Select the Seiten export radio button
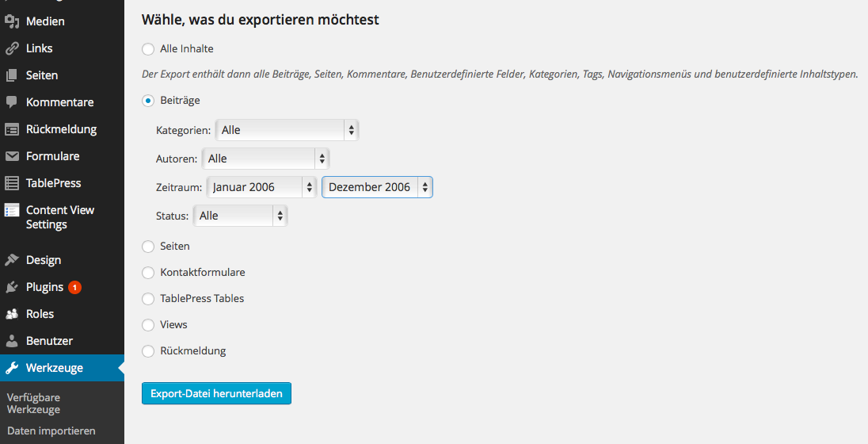The width and height of the screenshot is (868, 444). 148,247
